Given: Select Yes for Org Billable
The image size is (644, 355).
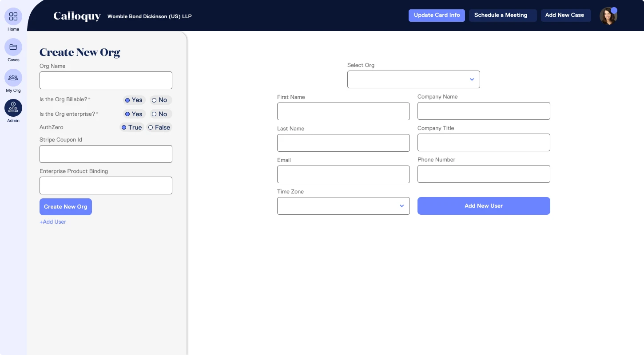Looking at the screenshot, I should click(134, 100).
